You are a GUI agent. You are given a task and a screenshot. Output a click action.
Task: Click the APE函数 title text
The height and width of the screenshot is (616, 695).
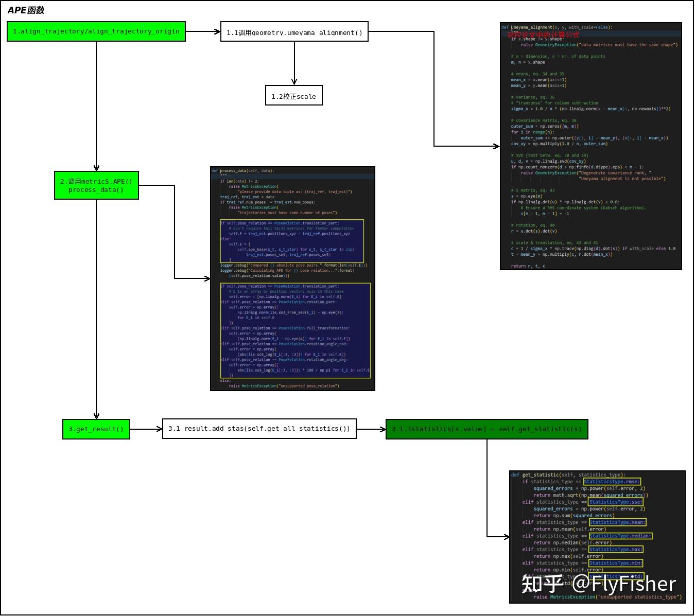26,10
